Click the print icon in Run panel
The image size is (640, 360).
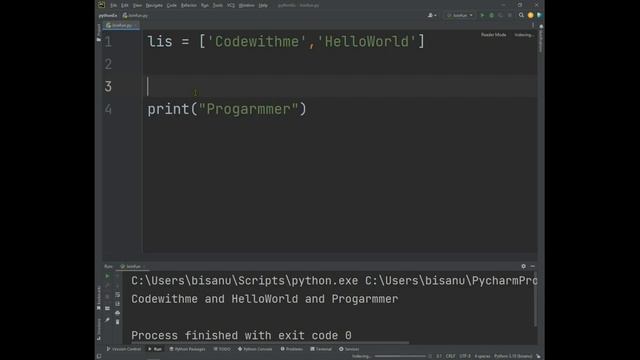coord(118,313)
